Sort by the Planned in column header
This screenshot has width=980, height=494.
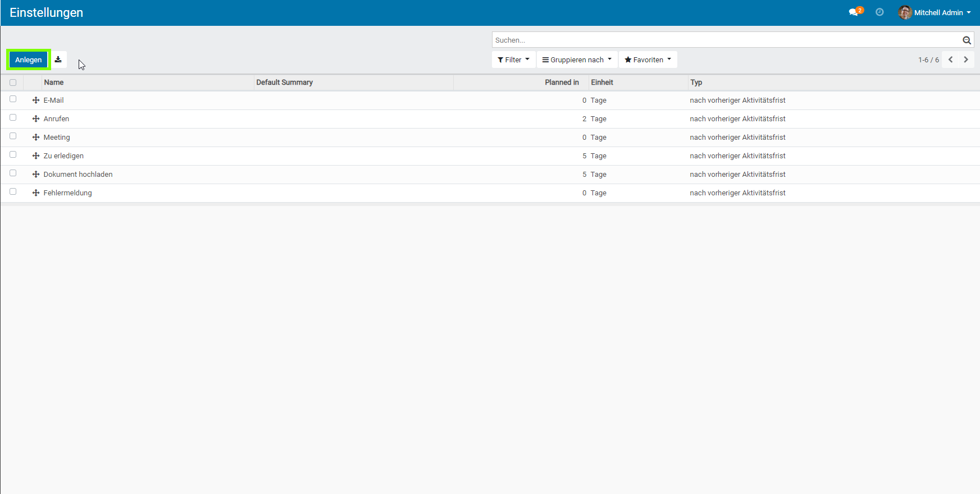(561, 83)
